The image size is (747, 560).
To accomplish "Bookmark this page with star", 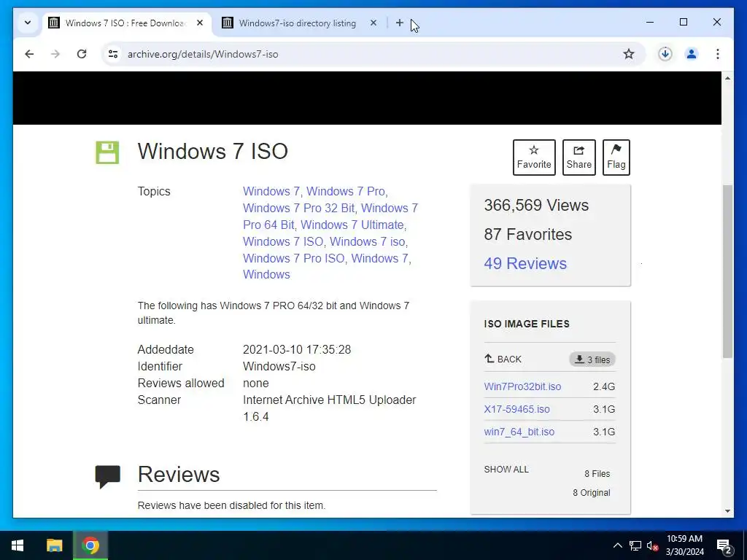I will [629, 54].
